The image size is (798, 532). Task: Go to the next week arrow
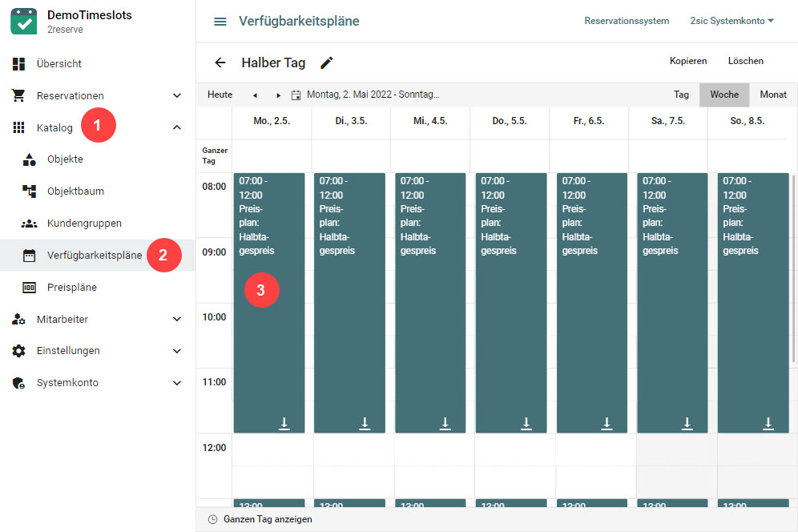point(278,95)
